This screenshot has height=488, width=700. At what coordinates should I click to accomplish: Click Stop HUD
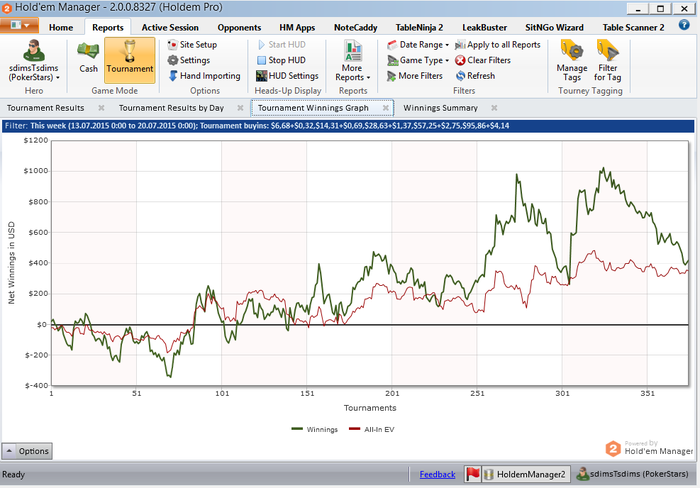[x=282, y=60]
